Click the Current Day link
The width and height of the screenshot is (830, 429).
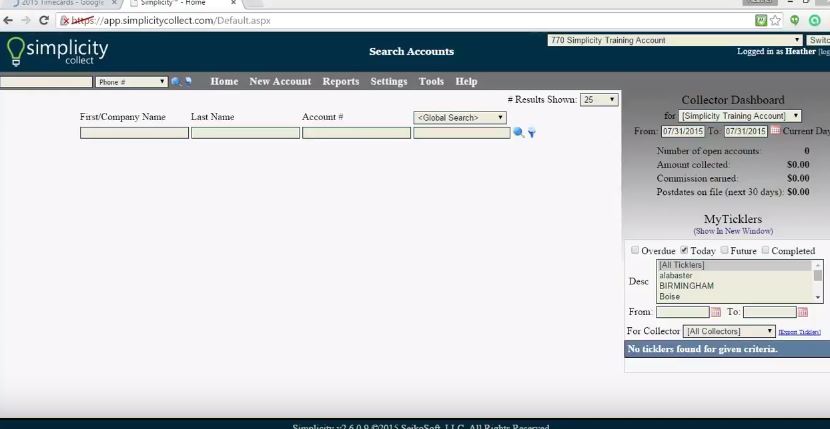(x=806, y=131)
